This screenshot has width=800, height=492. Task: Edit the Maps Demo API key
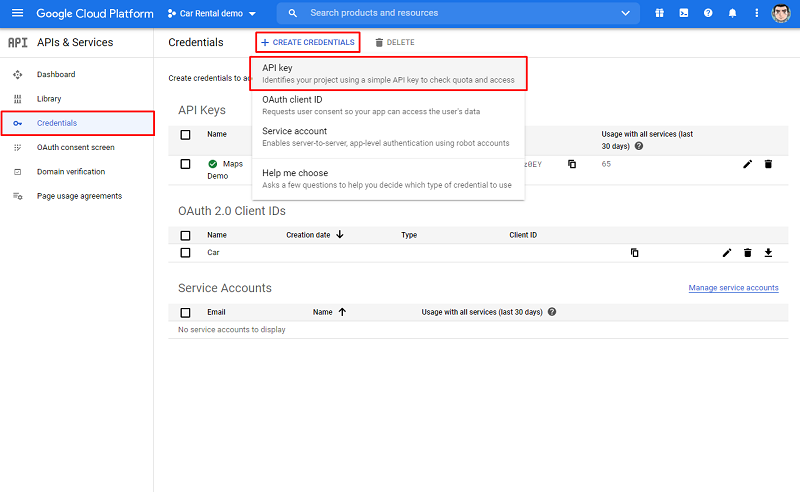pyautogui.click(x=747, y=164)
